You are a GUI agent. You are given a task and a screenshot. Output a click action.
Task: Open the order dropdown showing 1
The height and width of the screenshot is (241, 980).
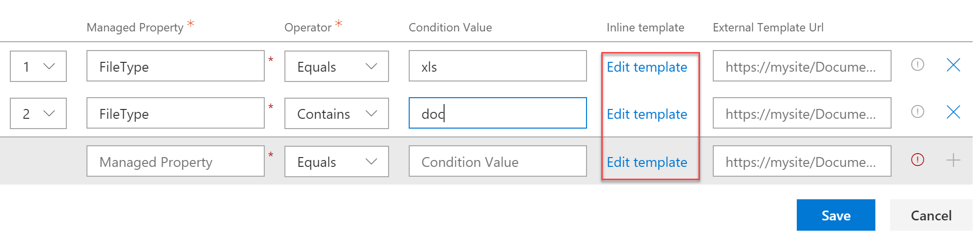point(38,66)
